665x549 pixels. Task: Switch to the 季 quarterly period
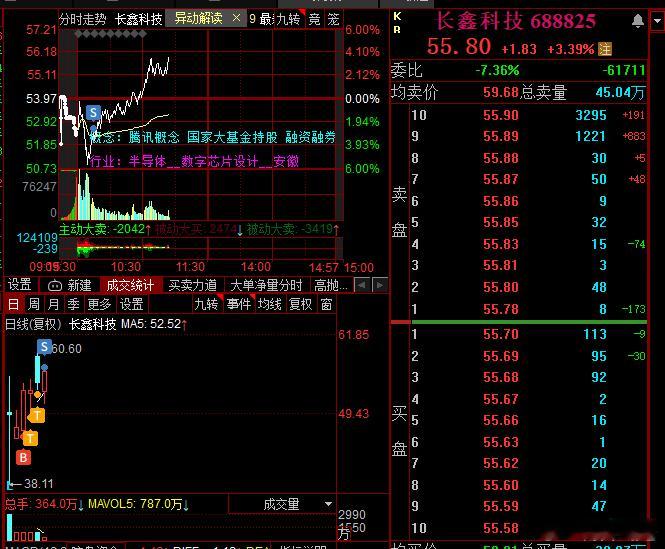[x=73, y=304]
